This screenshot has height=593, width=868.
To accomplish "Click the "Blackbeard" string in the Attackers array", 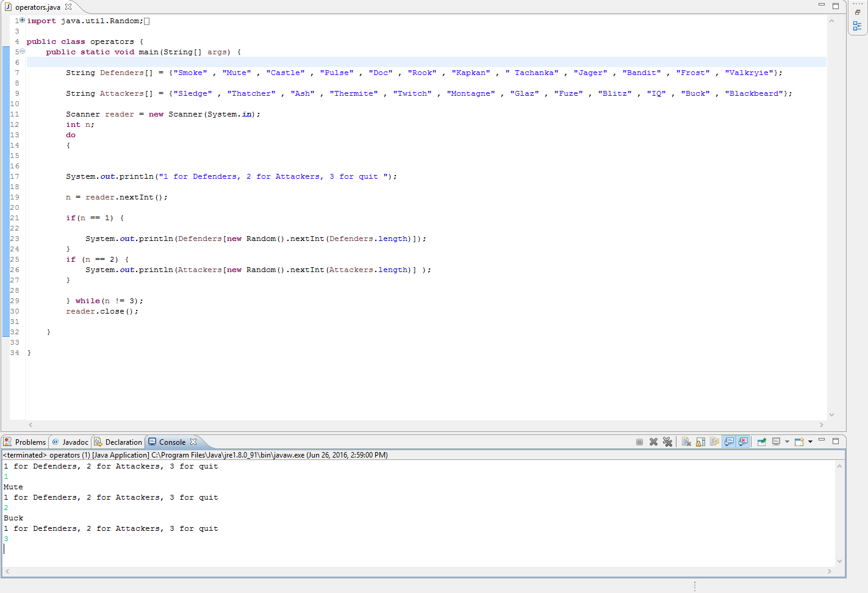I will tap(755, 93).
